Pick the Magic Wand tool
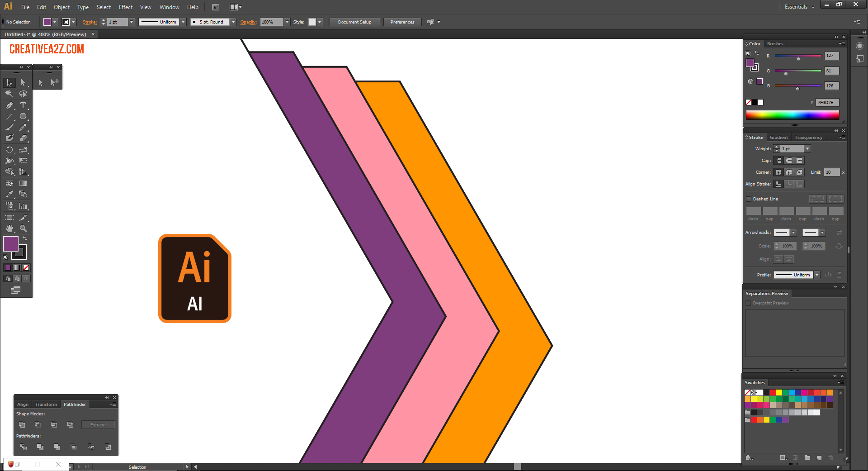This screenshot has width=868, height=471. click(x=9, y=94)
